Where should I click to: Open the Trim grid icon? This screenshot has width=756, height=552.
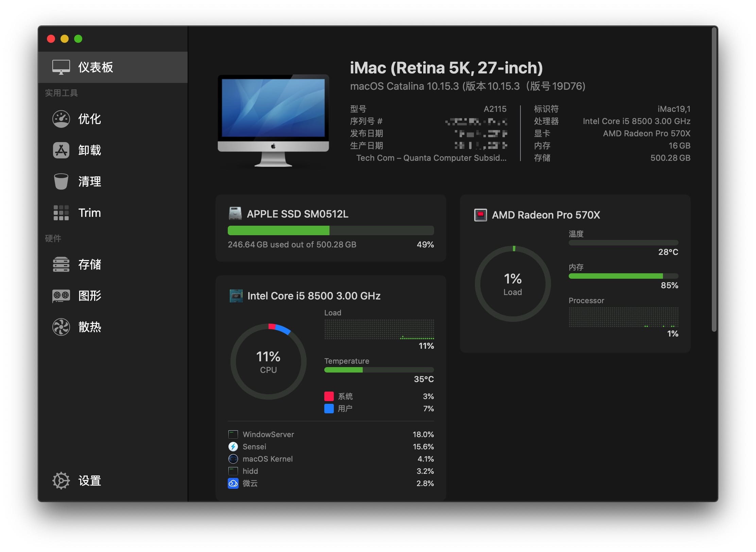coord(61,213)
